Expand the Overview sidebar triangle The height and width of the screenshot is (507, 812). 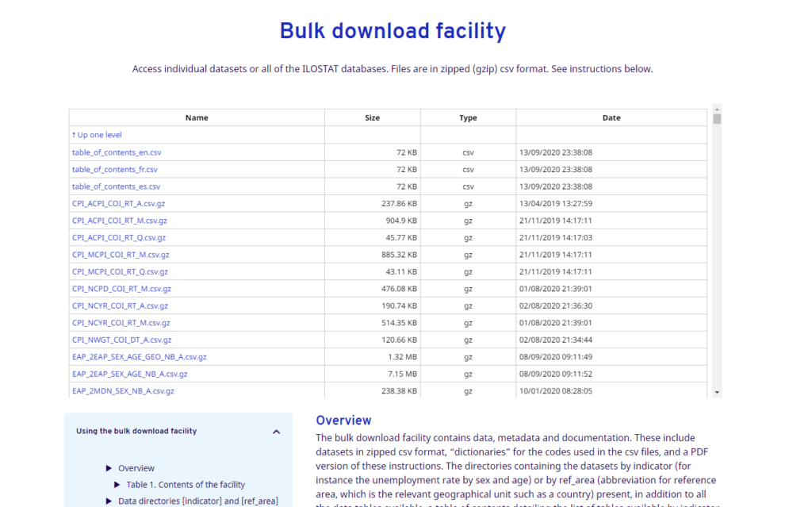point(109,467)
